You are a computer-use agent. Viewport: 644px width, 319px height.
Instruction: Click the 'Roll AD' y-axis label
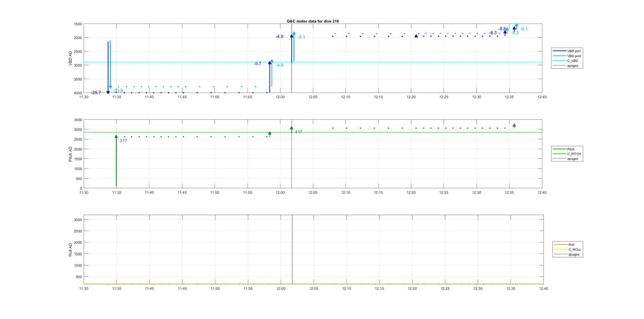70,249
